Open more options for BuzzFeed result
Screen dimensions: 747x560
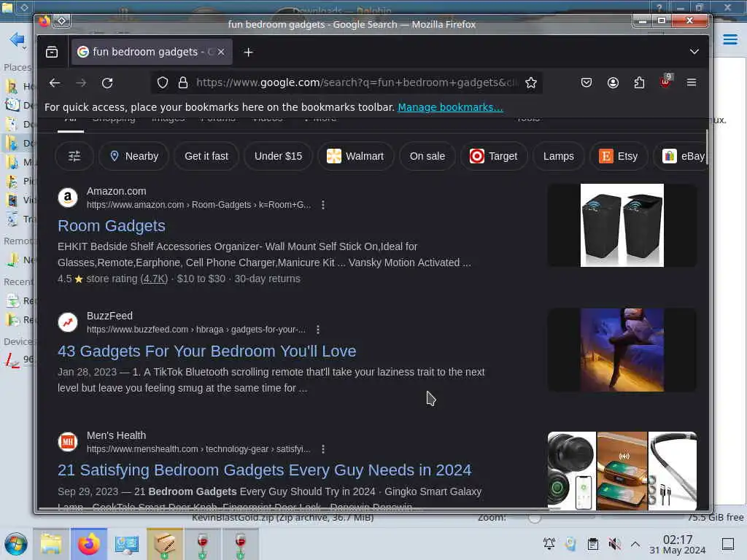click(x=318, y=330)
